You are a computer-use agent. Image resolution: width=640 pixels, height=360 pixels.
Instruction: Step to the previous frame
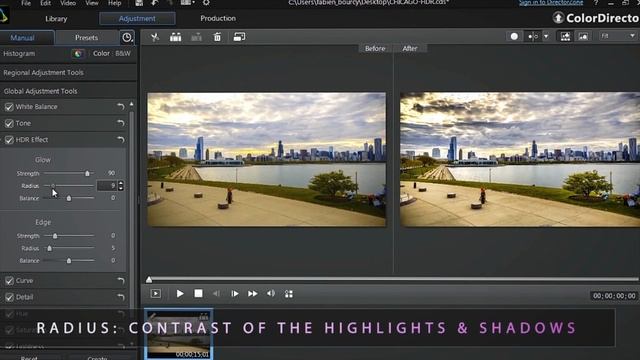[216, 293]
